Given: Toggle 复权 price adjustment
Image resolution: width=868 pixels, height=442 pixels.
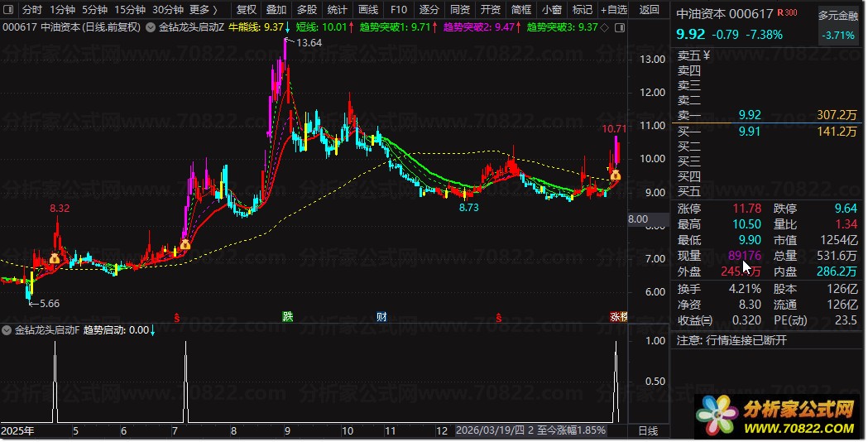Looking at the screenshot, I should 247,10.
